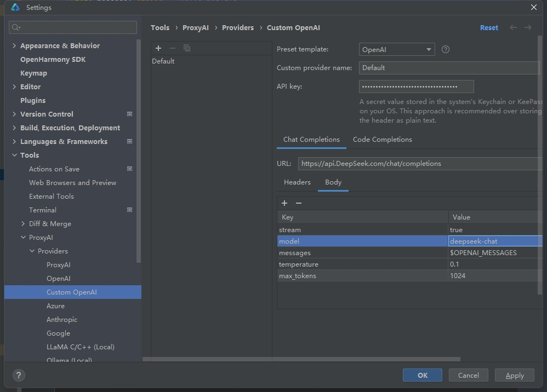The height and width of the screenshot is (392, 547).
Task: Click the API key field
Action: click(x=416, y=87)
